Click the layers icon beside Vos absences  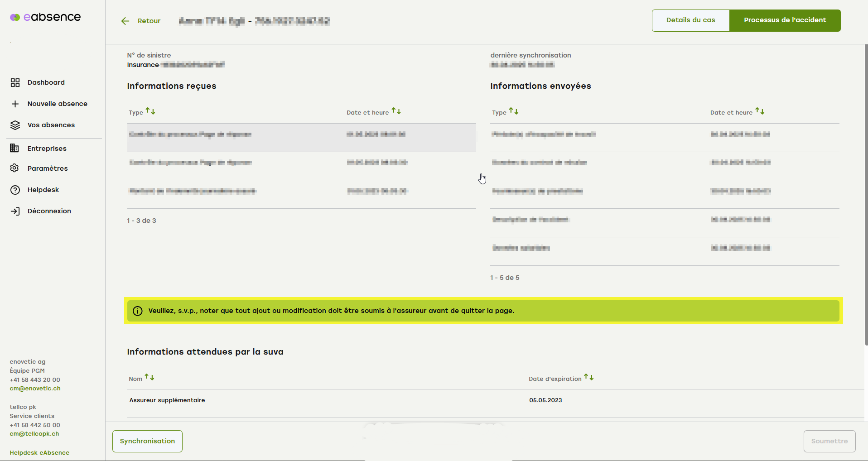tap(15, 125)
